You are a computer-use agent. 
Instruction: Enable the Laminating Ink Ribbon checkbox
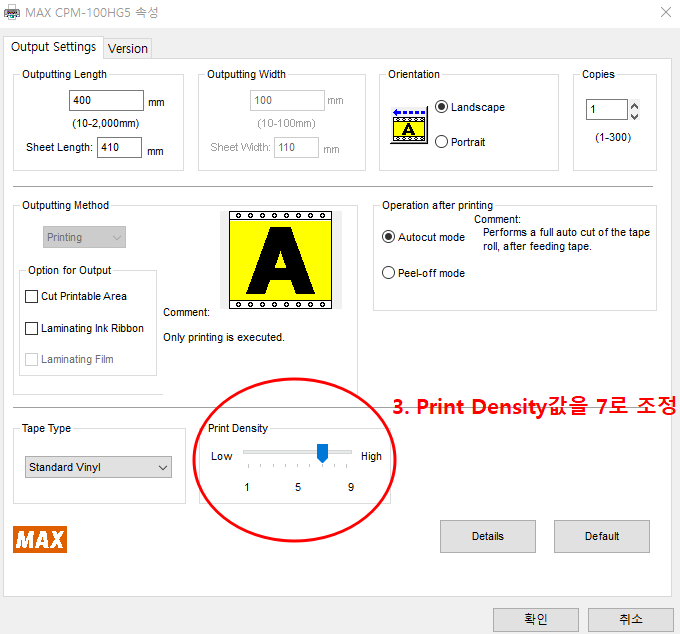tap(31, 328)
